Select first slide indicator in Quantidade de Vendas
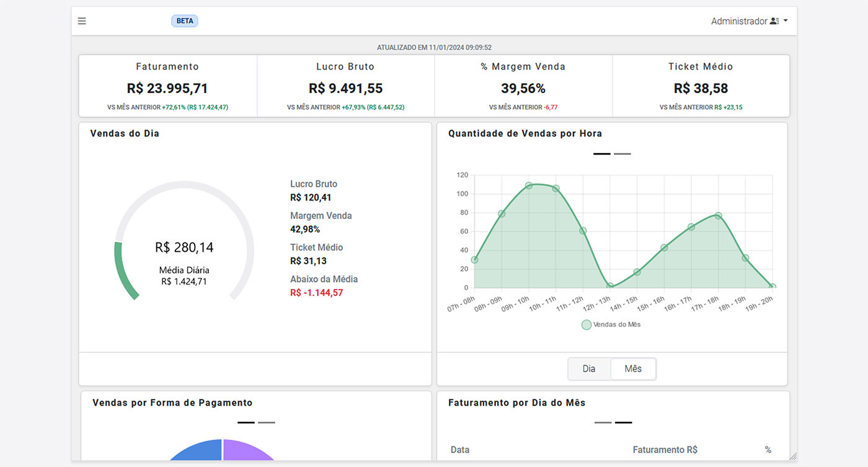 tap(602, 154)
